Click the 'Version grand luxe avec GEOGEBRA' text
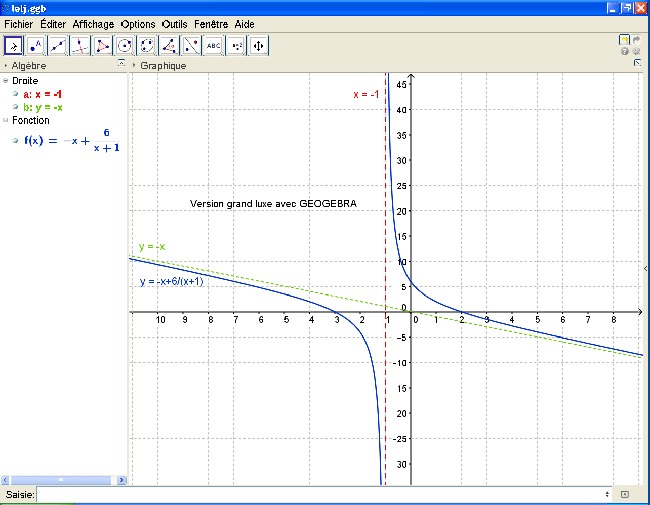 click(273, 204)
